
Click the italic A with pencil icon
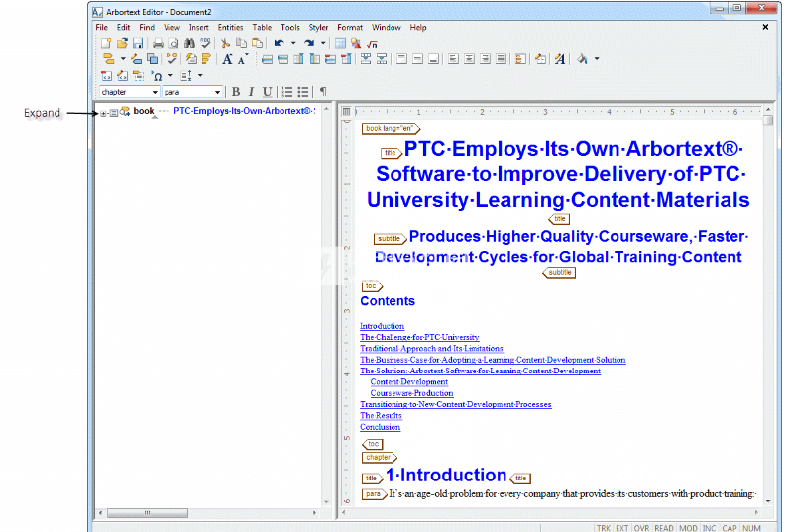pos(559,59)
